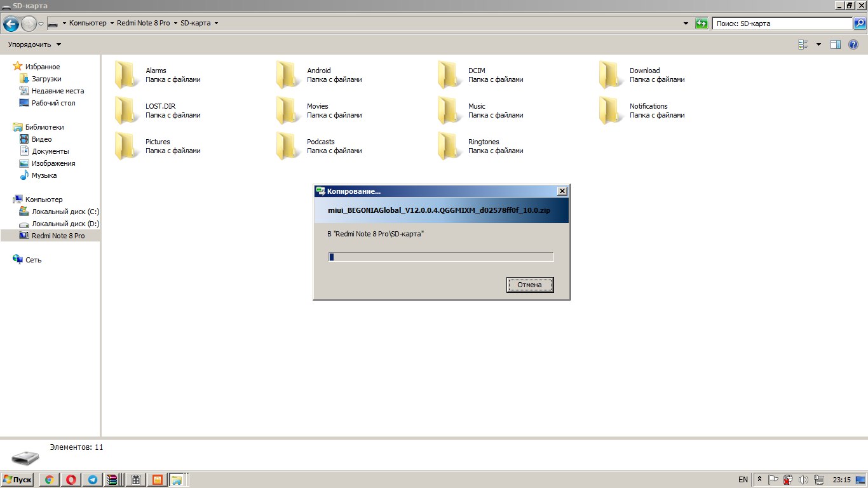The width and height of the screenshot is (868, 488).
Task: Click the 23:15 clock in the tray
Action: (842, 480)
